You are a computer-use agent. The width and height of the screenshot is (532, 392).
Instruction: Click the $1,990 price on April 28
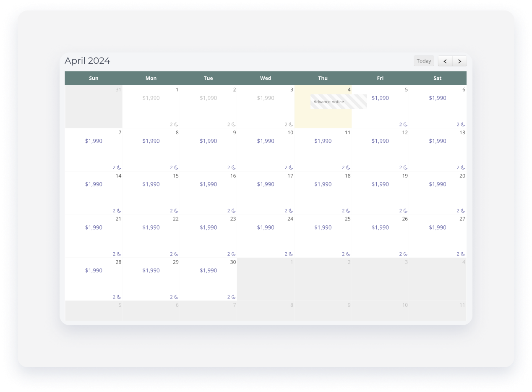[x=94, y=270]
